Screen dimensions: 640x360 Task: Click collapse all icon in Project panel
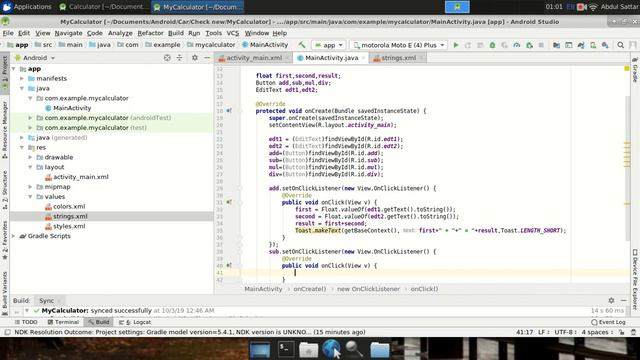coord(179,58)
